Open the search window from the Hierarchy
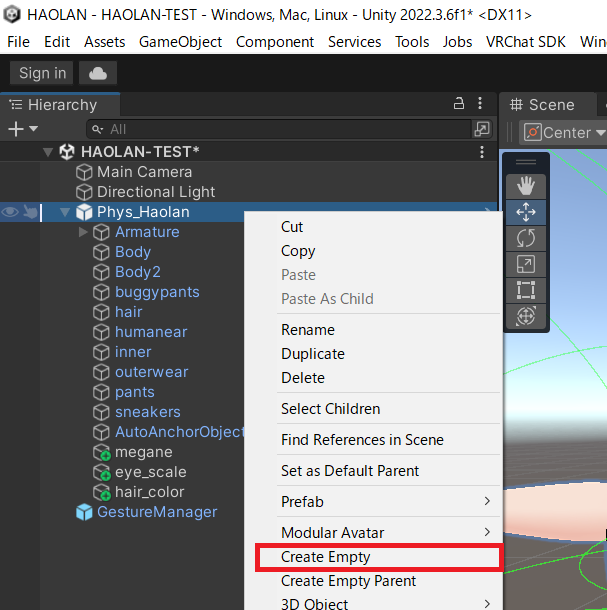 pyautogui.click(x=482, y=129)
